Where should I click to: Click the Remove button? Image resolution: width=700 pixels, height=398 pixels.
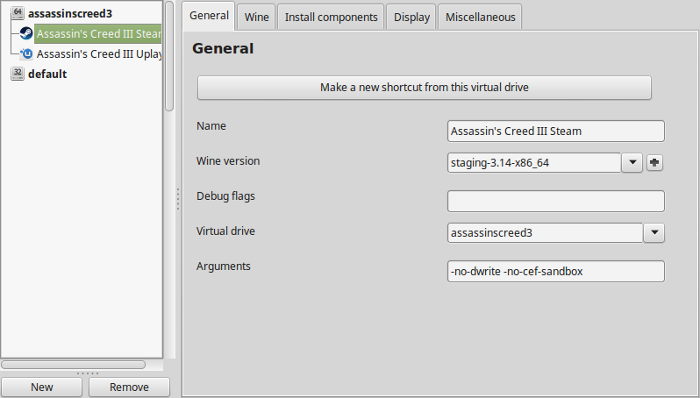(x=129, y=387)
